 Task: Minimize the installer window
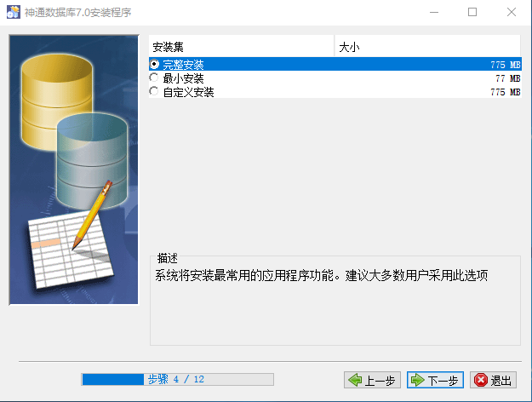[x=434, y=12]
